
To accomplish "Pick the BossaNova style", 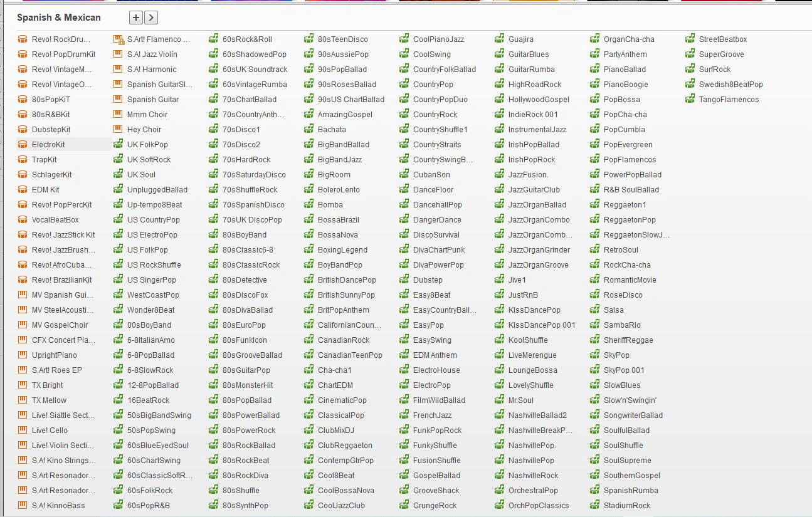I will click(337, 235).
